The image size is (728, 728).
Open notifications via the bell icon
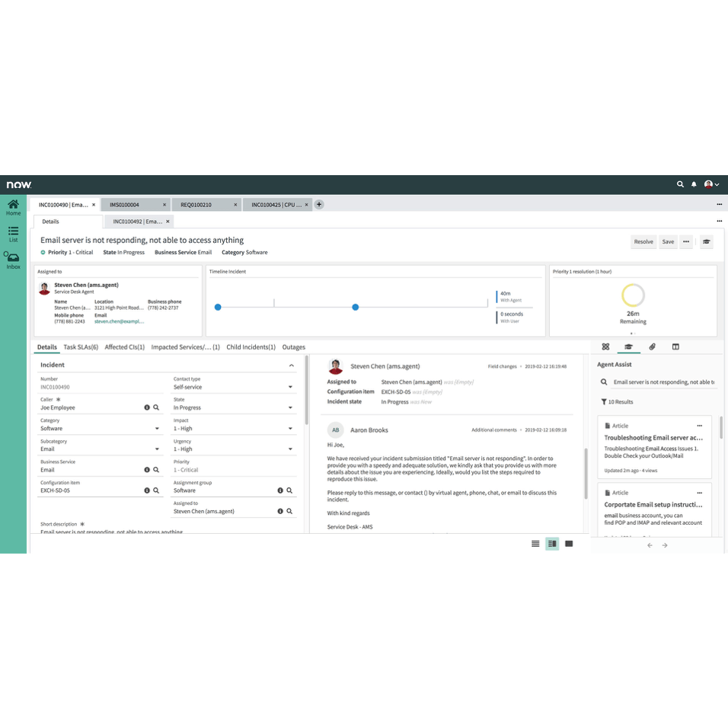pyautogui.click(x=694, y=184)
